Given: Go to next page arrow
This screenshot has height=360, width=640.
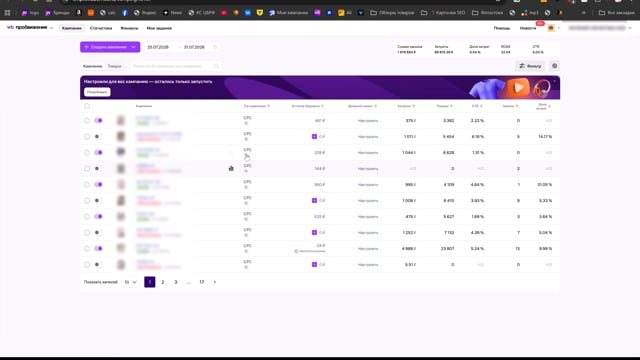Looking at the screenshot, I should pos(215,282).
